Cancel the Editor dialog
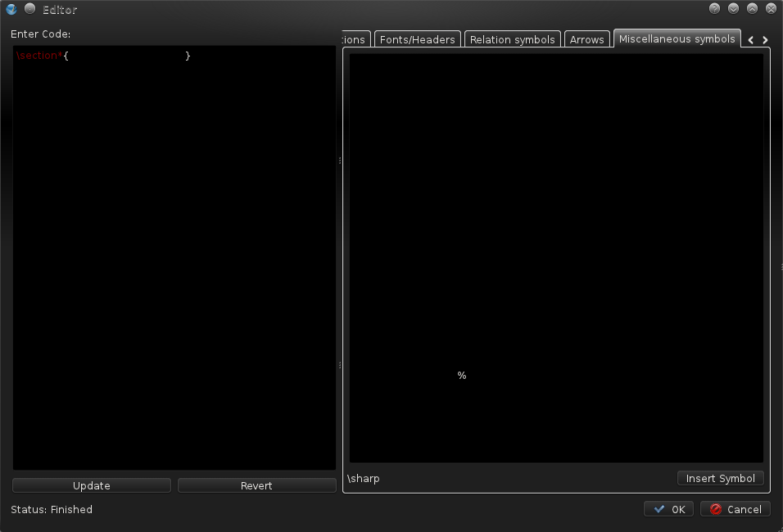This screenshot has height=532, width=783. pos(735,509)
